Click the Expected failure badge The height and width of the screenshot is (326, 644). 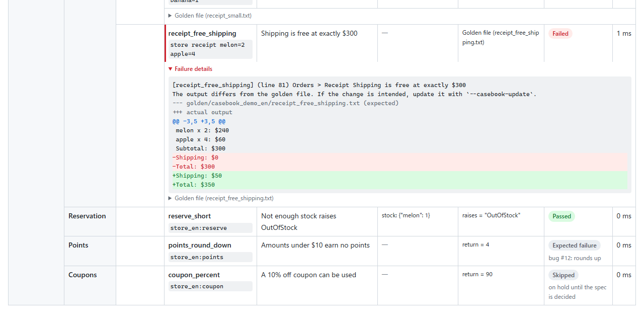(574, 246)
